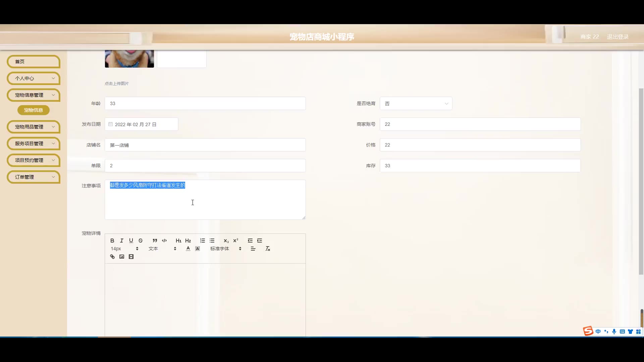Click the Sogou input method logo
Screen dimensions: 644x362
588,331
